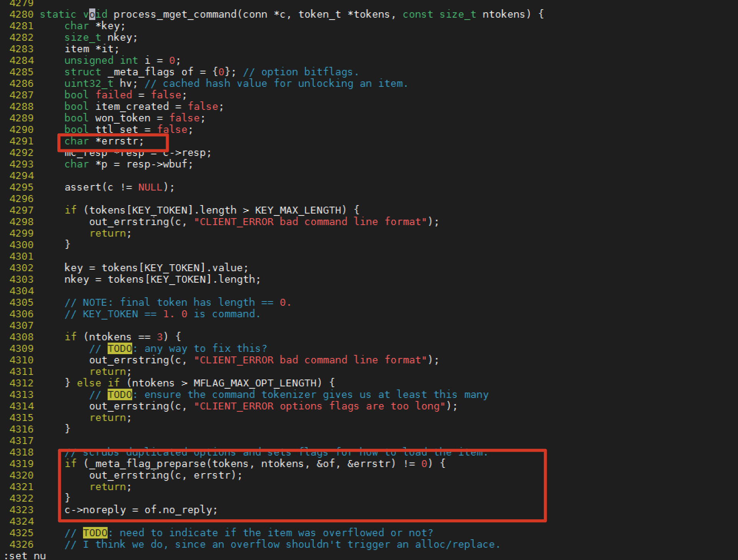Viewport: 738px width, 560px height.
Task: Click out_errstring(c, errstr) call
Action: coord(165,476)
